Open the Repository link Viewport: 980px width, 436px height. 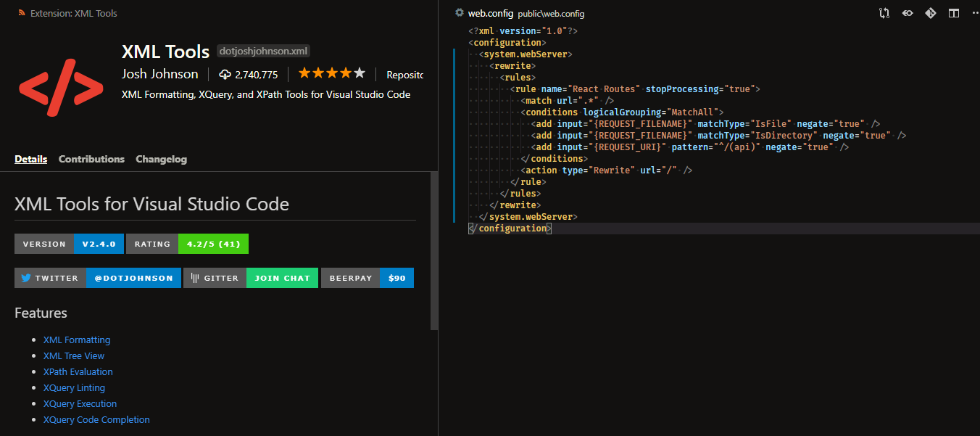click(x=404, y=75)
